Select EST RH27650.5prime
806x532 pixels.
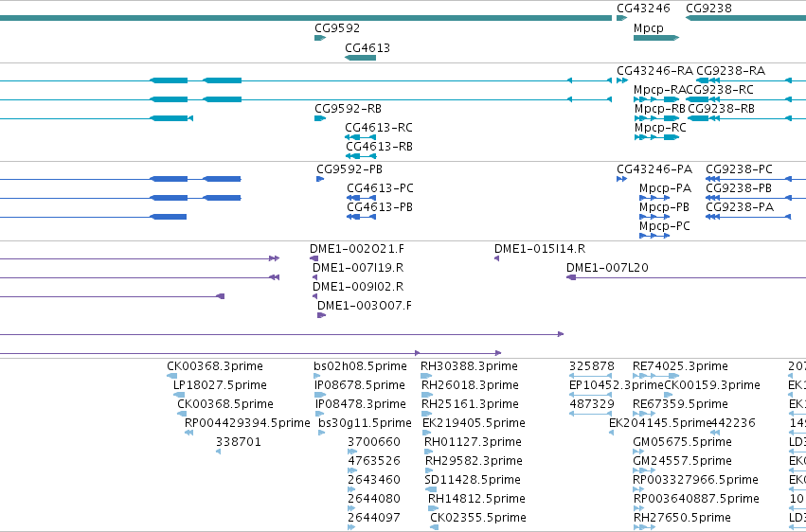click(x=682, y=518)
